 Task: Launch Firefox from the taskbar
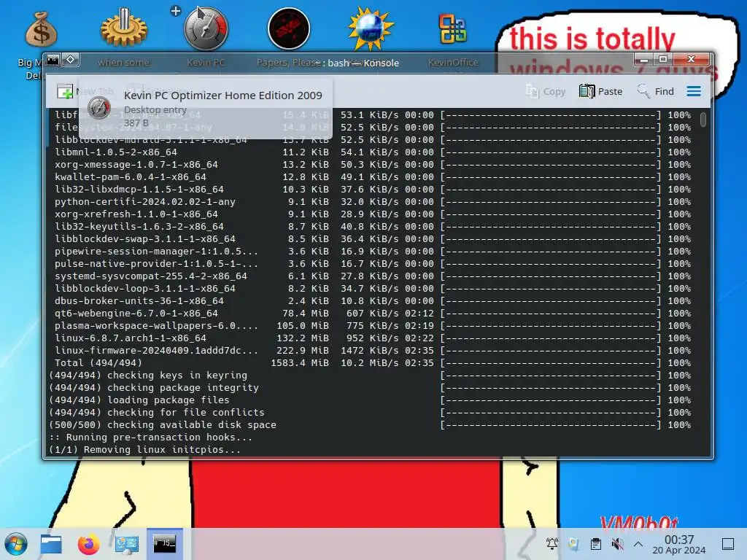tap(88, 544)
